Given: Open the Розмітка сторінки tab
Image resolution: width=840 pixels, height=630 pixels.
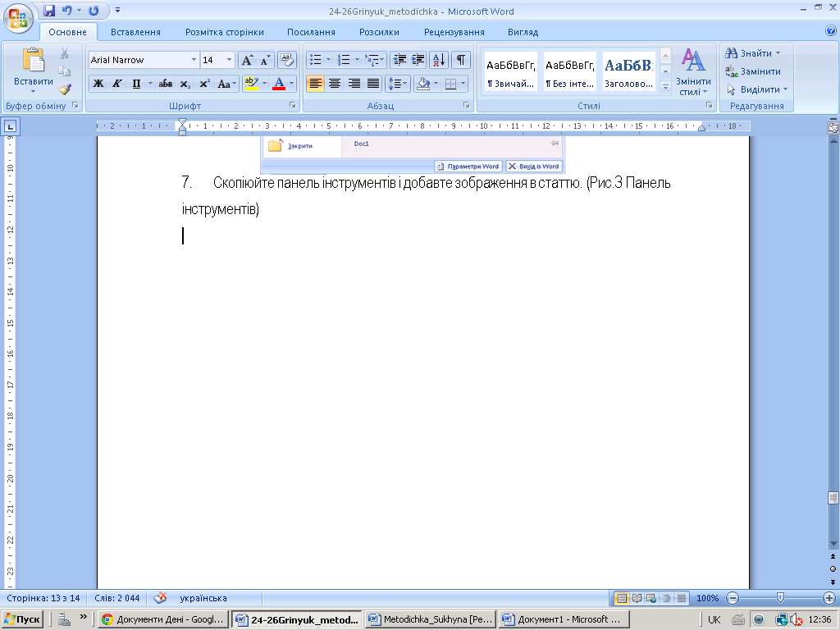Looking at the screenshot, I should pos(225,32).
